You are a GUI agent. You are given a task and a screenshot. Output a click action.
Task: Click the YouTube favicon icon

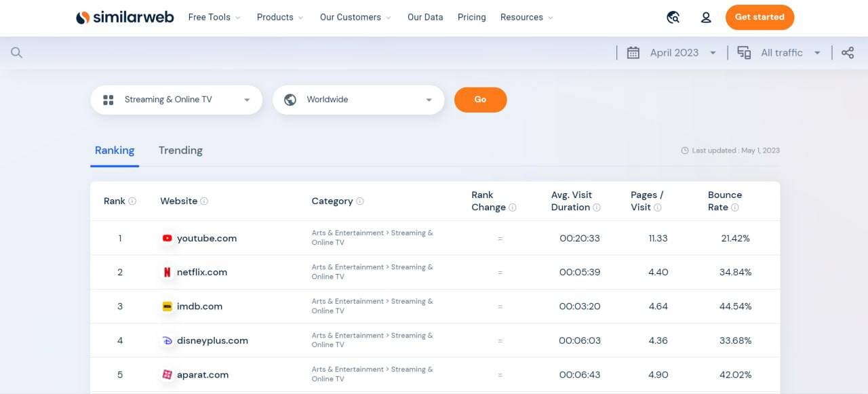coord(167,239)
